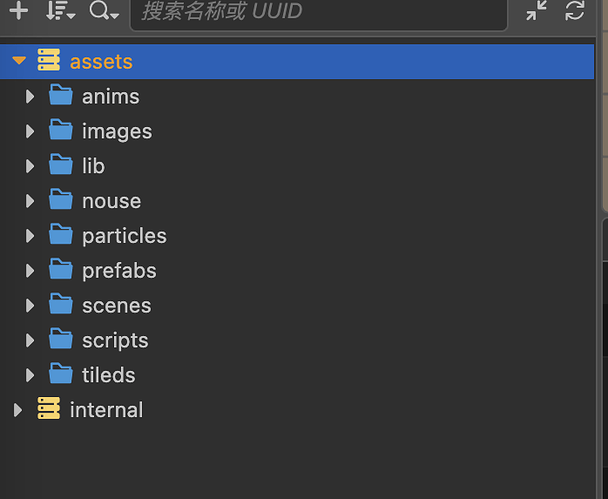This screenshot has height=499, width=608.
Task: Click the particles folder icon
Action: [x=61, y=236]
